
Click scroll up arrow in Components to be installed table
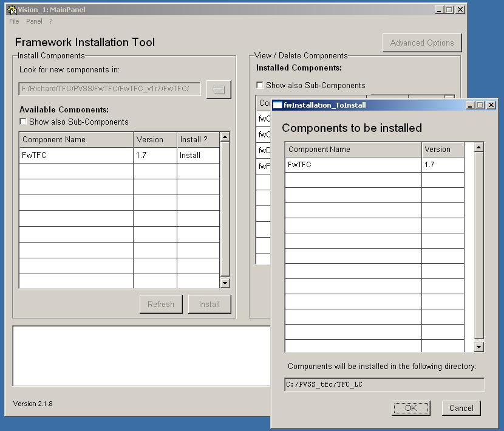tap(479, 148)
